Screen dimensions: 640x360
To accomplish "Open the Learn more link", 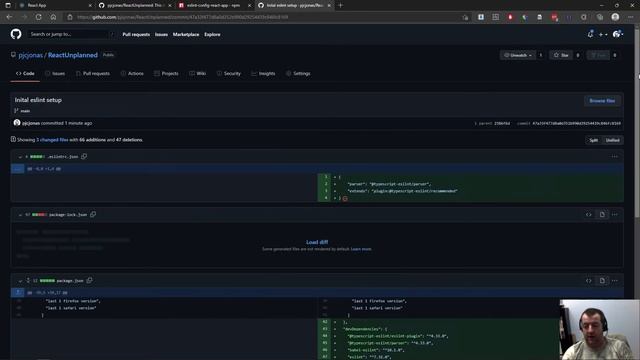I will tap(361, 249).
